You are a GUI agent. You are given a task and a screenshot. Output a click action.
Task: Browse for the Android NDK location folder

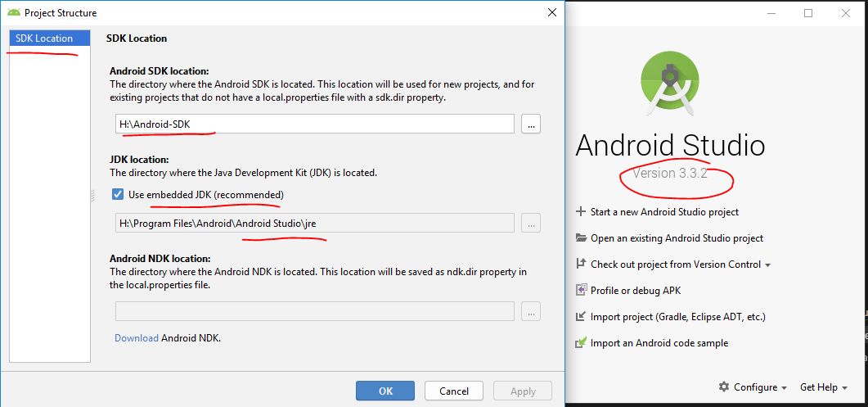point(530,311)
